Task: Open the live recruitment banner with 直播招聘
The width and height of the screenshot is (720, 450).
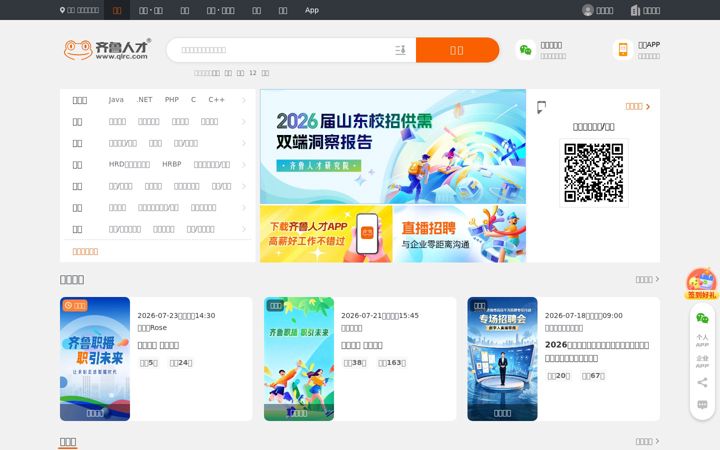Action: 460,234
